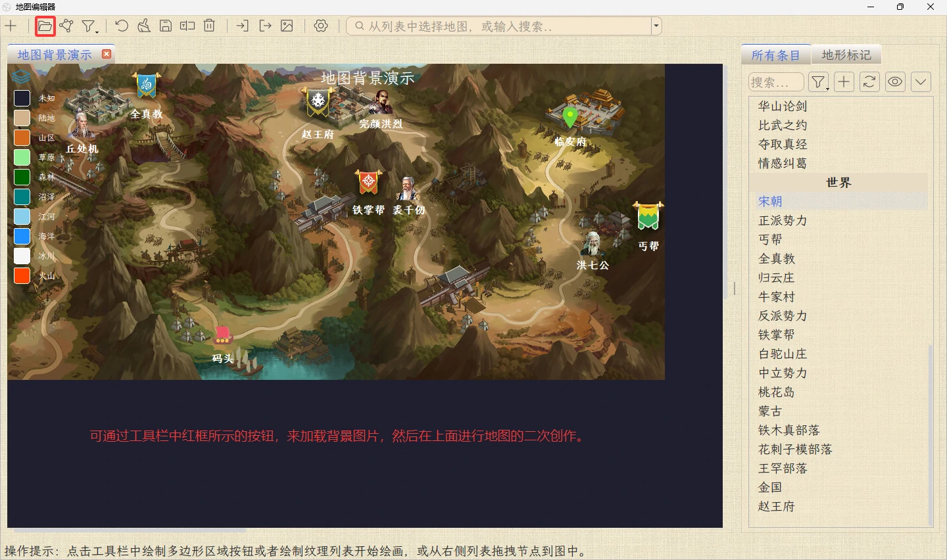Image resolution: width=947 pixels, height=560 pixels.
Task: Click the rename text-box icon
Action: pyautogui.click(x=187, y=26)
